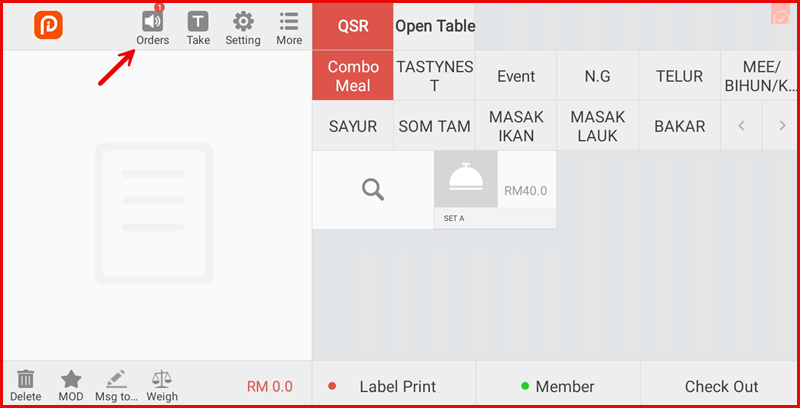
Task: Select the TASTYNEST category
Action: [435, 75]
